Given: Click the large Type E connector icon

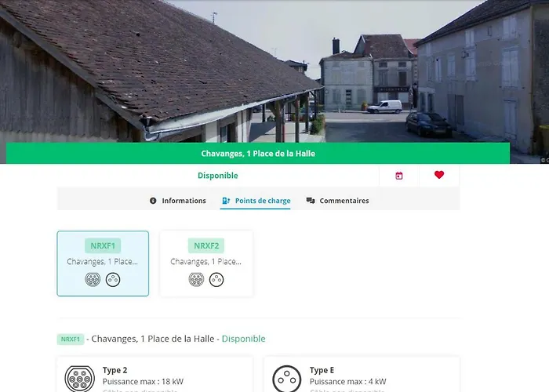Looking at the screenshot, I should 287,379.
